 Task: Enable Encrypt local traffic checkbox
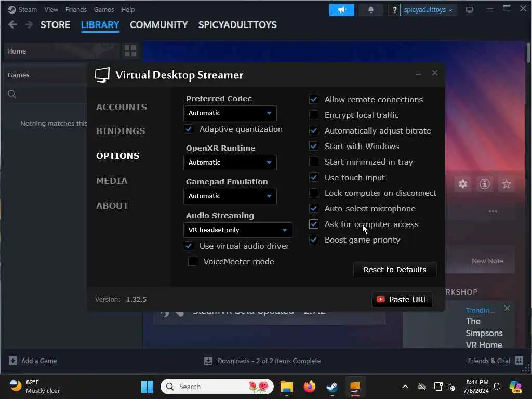tap(314, 115)
